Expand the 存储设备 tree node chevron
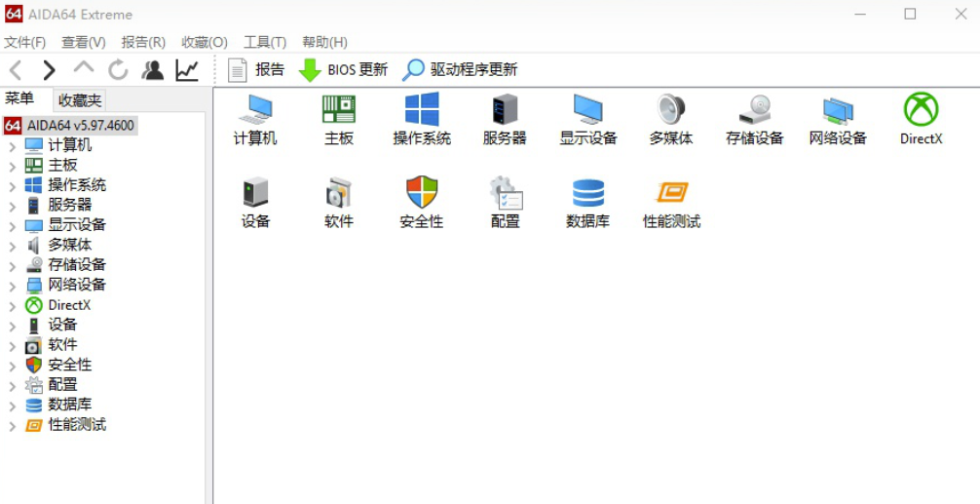The image size is (980, 504). click(12, 265)
